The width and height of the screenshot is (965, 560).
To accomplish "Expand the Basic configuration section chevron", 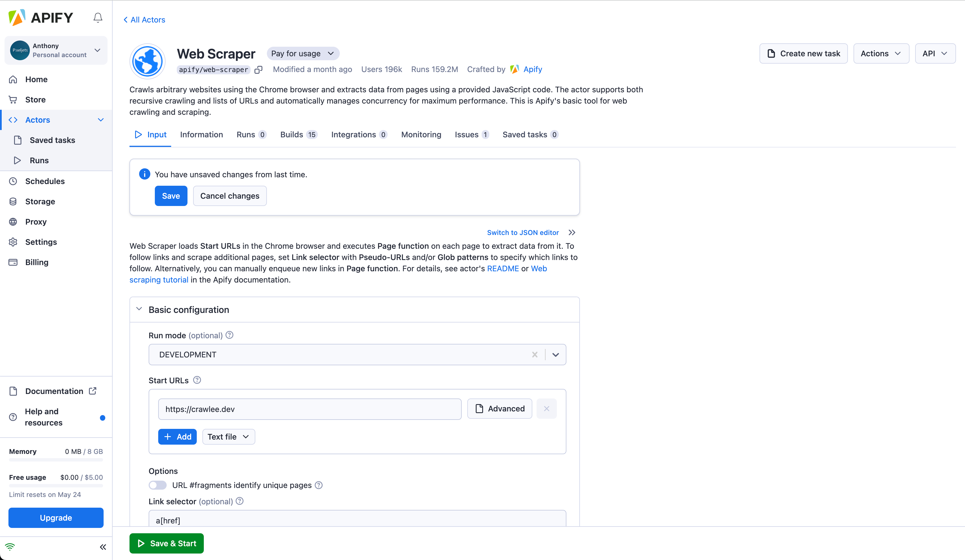I will [x=139, y=309].
